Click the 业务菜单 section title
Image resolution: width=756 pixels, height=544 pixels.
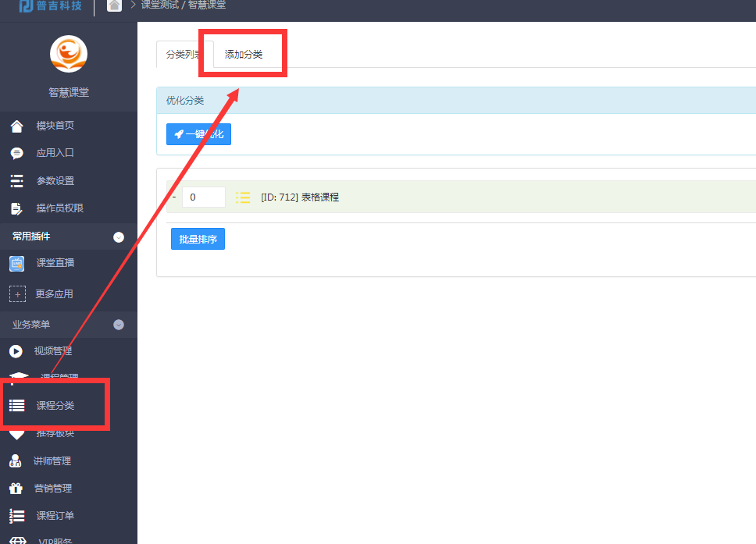point(31,325)
